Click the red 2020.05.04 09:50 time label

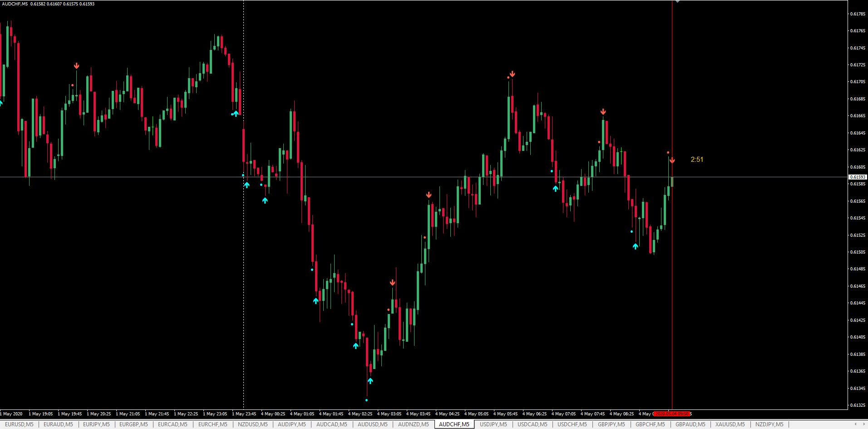[672, 414]
